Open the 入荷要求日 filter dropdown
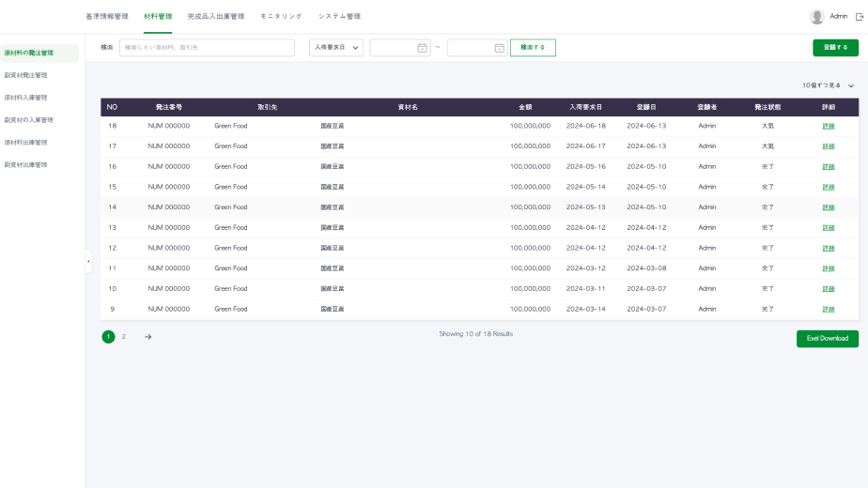868x488 pixels. (336, 48)
